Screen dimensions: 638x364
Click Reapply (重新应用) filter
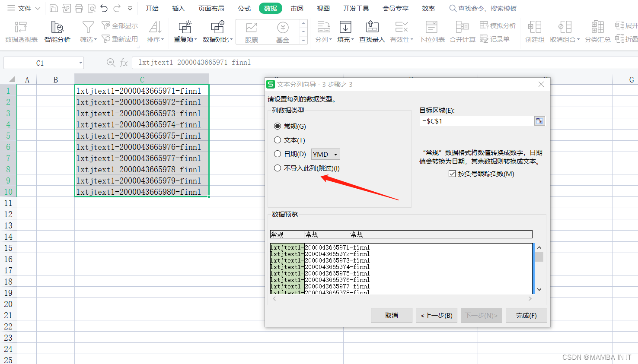pyautogui.click(x=120, y=39)
